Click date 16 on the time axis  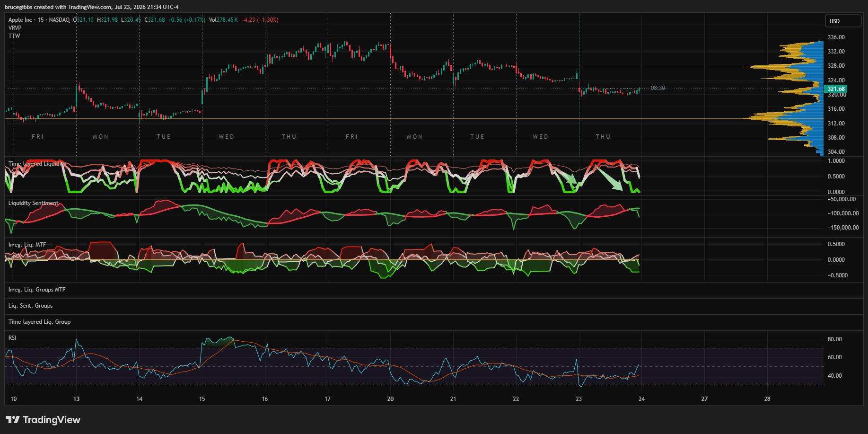click(x=265, y=399)
